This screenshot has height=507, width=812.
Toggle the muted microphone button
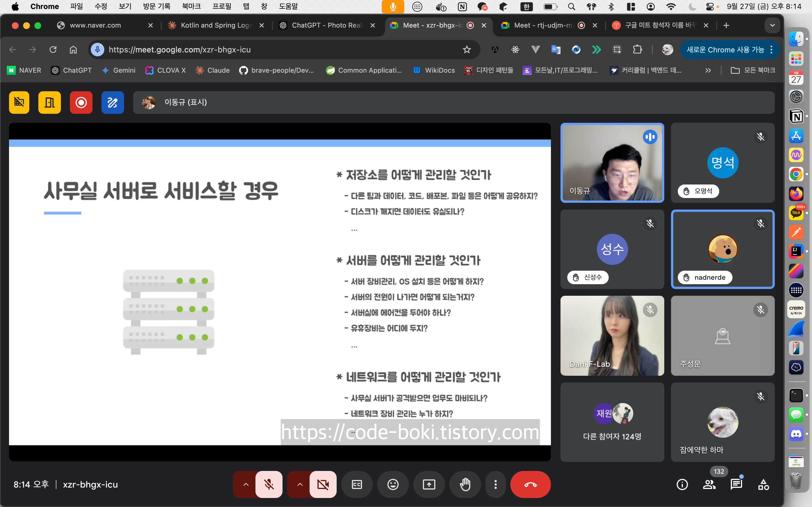click(269, 484)
